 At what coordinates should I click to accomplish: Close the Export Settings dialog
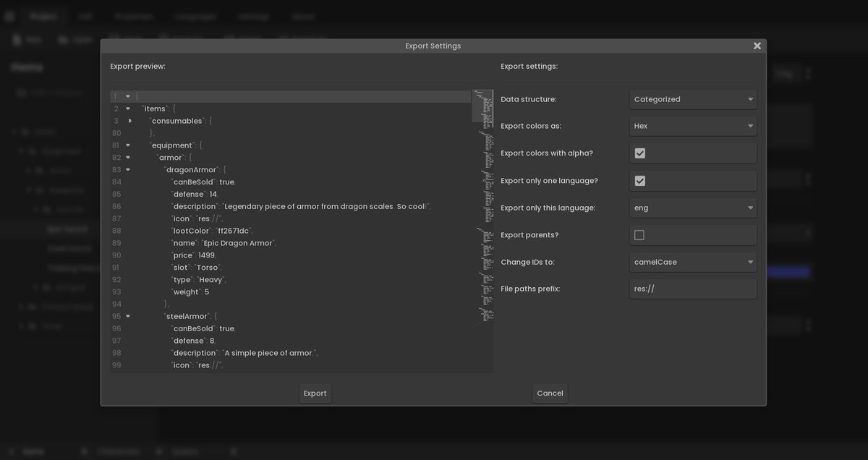click(757, 46)
